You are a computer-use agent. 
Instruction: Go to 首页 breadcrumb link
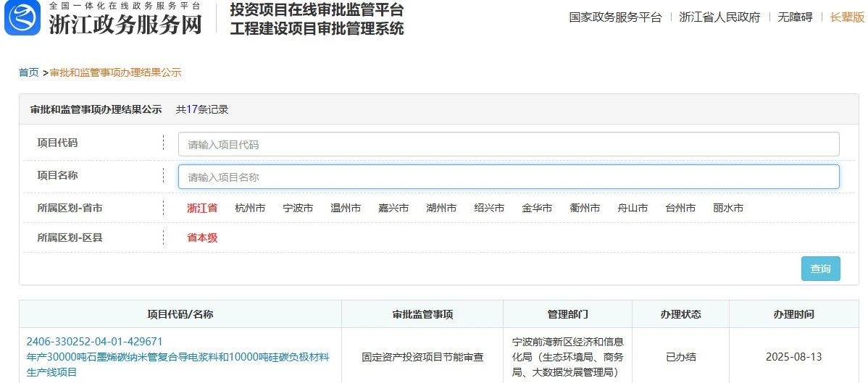click(29, 72)
